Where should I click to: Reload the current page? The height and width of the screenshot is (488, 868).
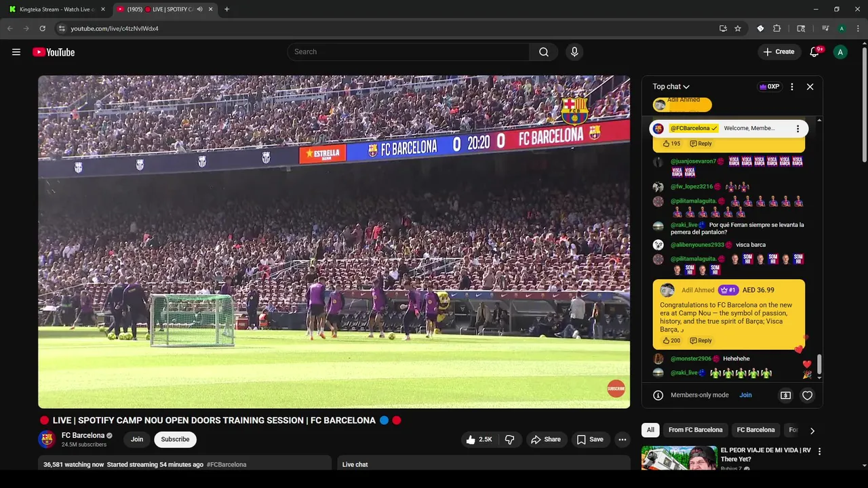click(42, 28)
